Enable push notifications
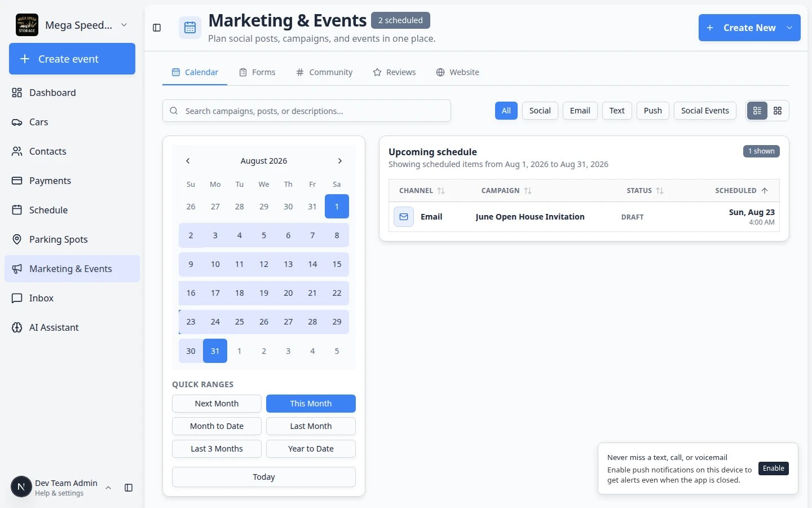 774,468
